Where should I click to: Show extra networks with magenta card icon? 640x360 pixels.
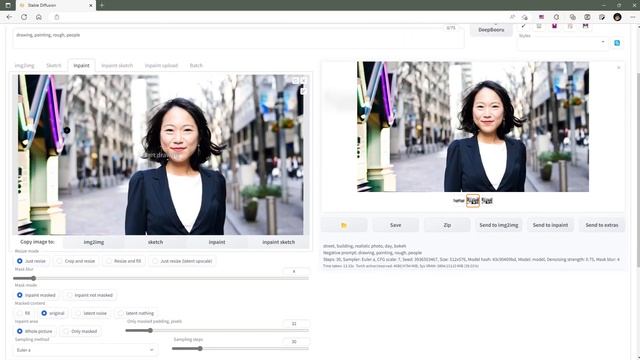coord(554,26)
